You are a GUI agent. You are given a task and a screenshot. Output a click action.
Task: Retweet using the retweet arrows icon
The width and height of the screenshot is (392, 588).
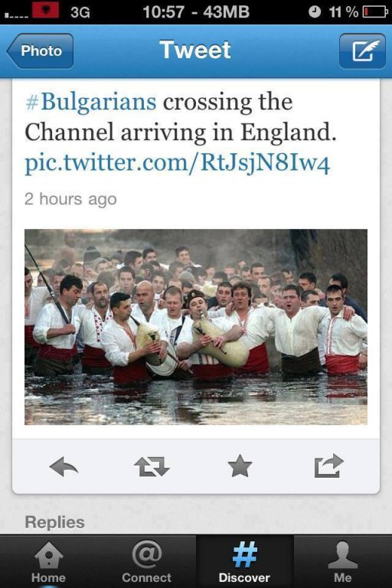(x=152, y=466)
